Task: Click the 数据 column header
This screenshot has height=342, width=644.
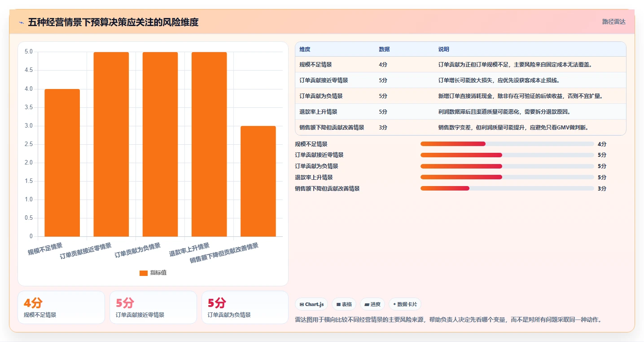Action: 384,49
